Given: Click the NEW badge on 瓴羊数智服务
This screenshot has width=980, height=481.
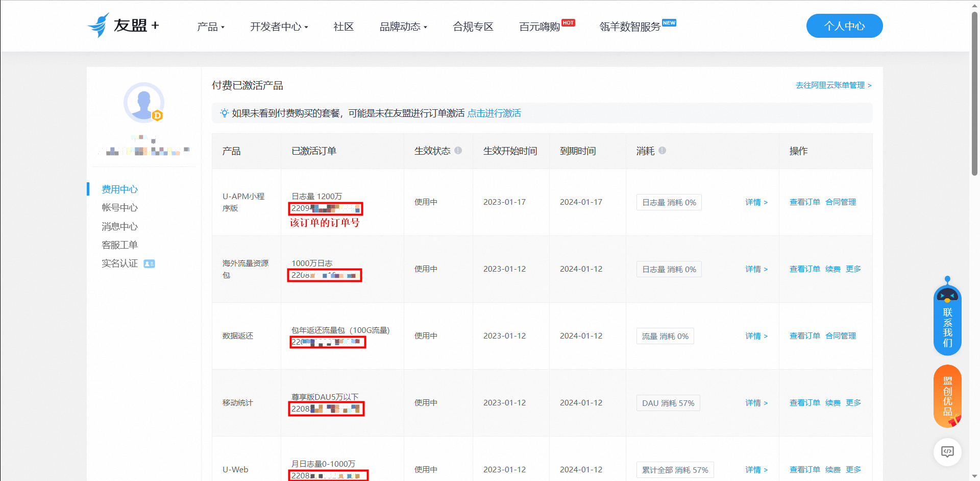Looking at the screenshot, I should click(x=669, y=22).
